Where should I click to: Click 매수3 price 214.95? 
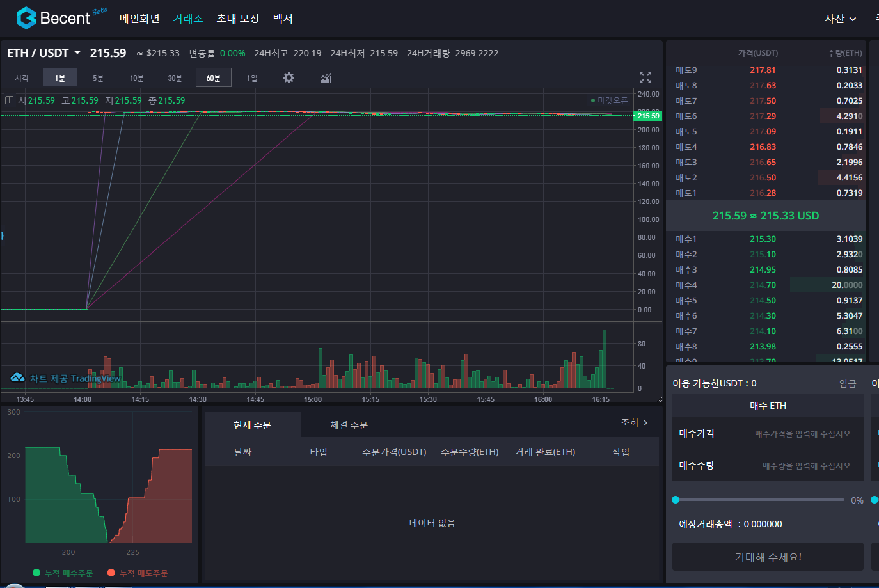coord(763,269)
